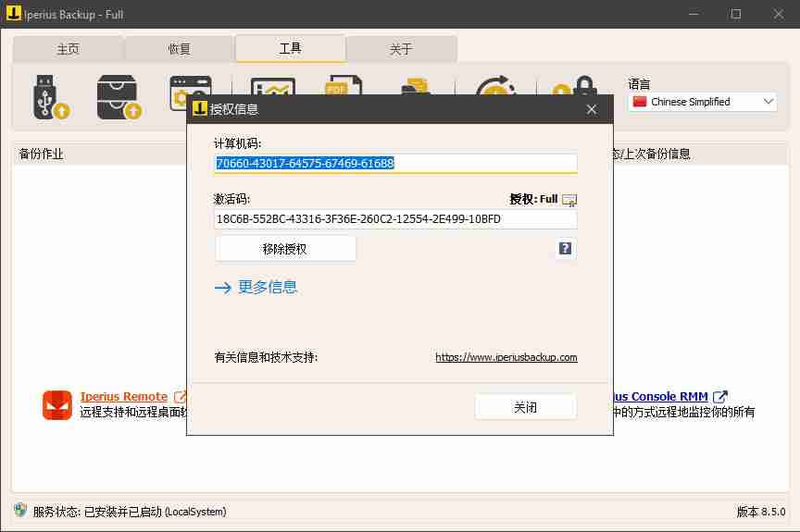Open the window settings tool with gear

point(190,92)
